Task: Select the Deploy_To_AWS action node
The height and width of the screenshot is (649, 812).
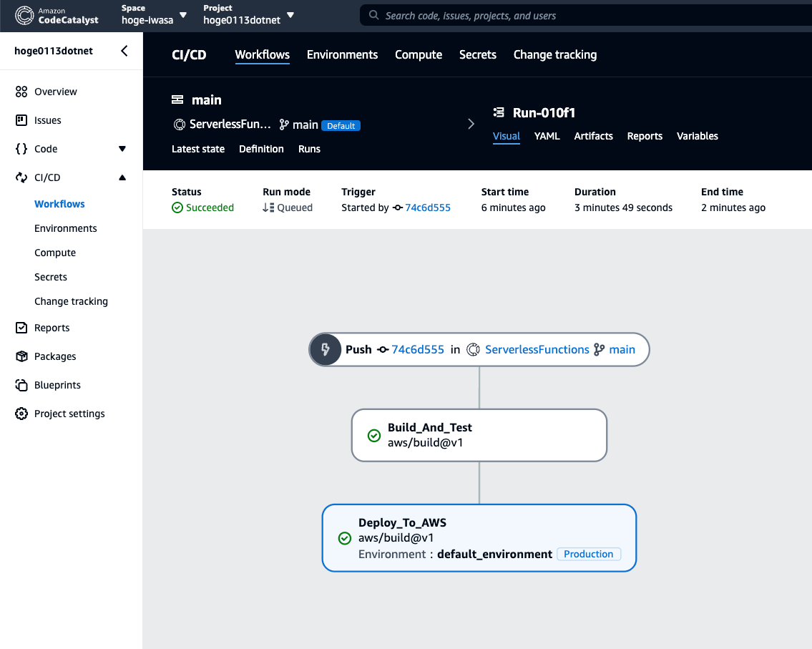Action: point(479,537)
